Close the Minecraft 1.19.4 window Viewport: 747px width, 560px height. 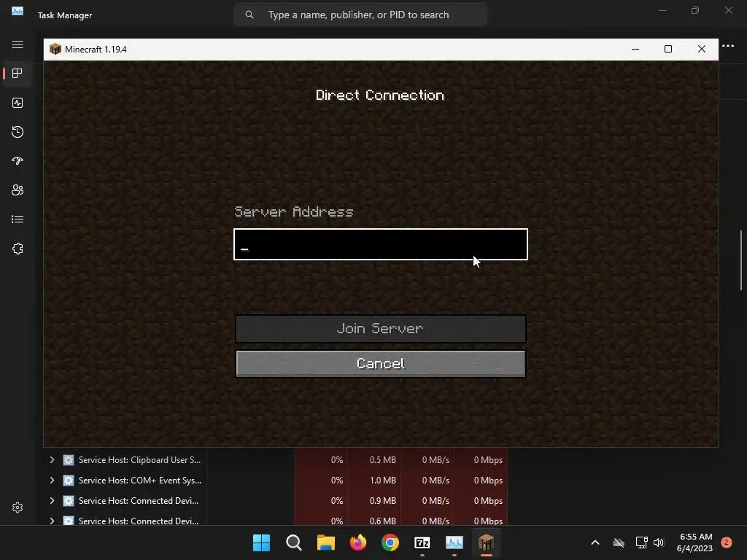pyautogui.click(x=701, y=49)
